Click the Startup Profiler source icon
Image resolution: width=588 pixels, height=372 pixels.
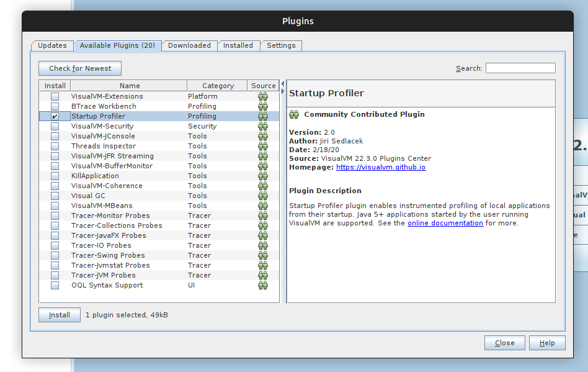click(x=263, y=116)
